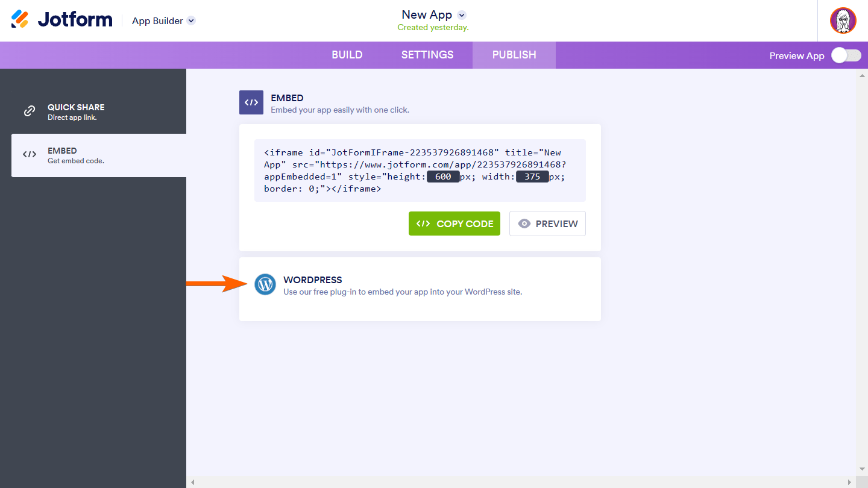This screenshot has height=488, width=868.
Task: Select the Publish tab
Action: pyautogui.click(x=514, y=55)
